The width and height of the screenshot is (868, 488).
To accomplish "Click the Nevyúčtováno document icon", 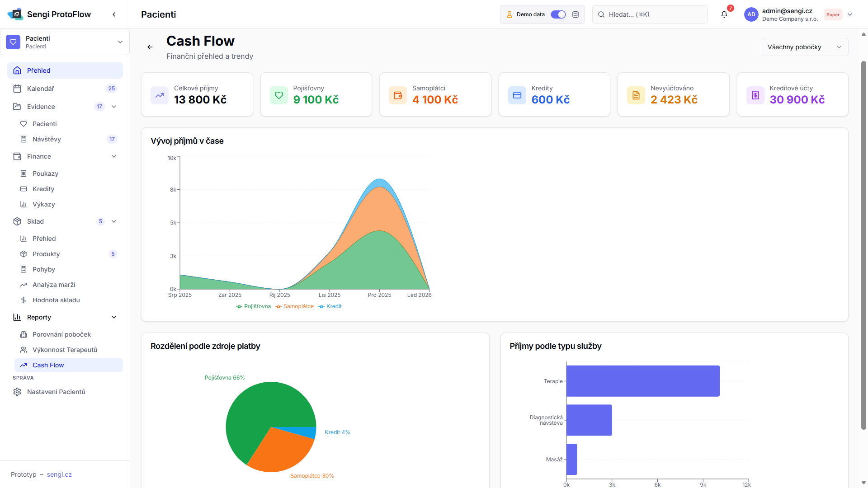I will 636,95.
